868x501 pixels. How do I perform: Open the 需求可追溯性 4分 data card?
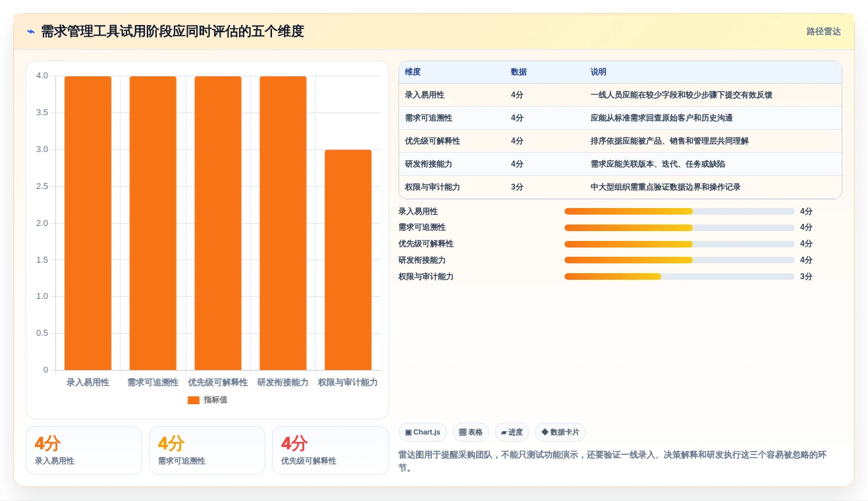pyautogui.click(x=207, y=450)
